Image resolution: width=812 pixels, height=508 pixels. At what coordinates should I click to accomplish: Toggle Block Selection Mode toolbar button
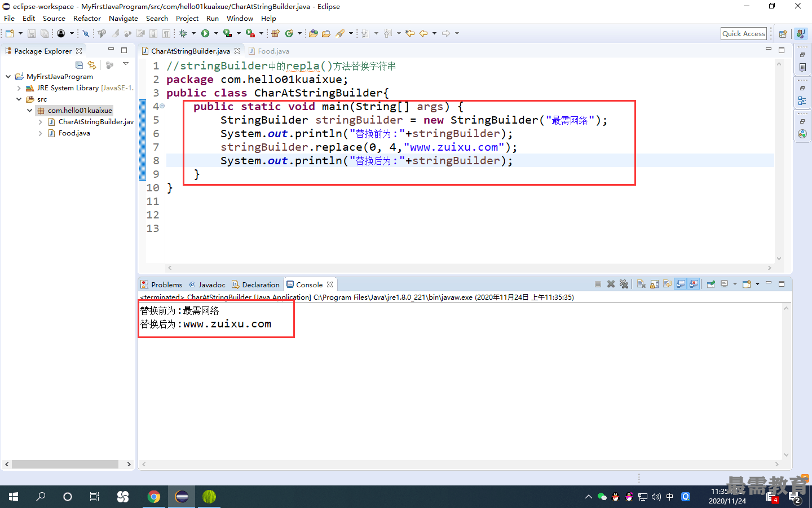(153, 33)
